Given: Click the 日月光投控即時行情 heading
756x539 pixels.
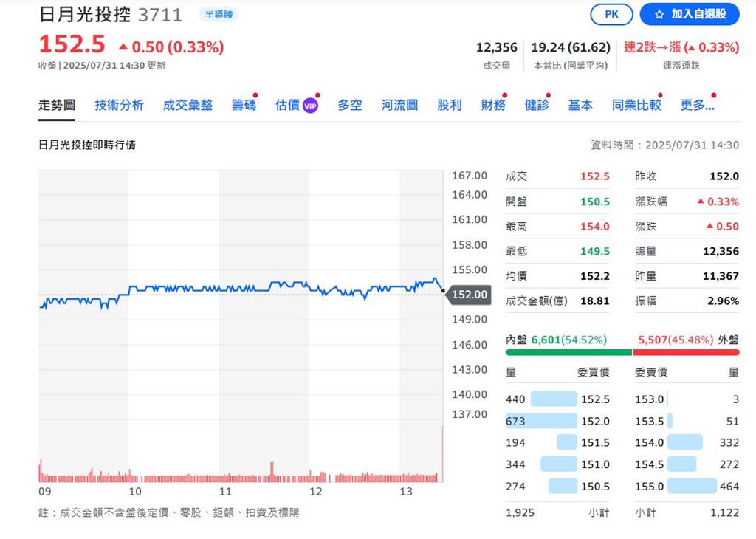Looking at the screenshot, I should pyautogui.click(x=87, y=145).
